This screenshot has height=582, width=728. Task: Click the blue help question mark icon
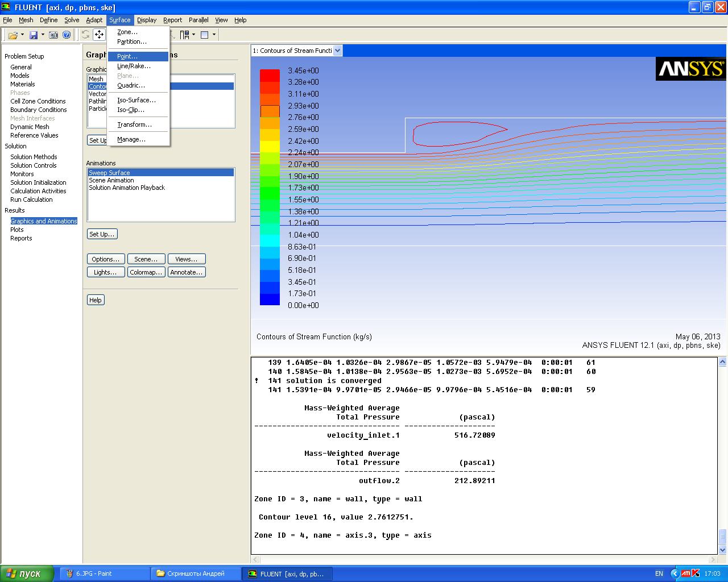(67, 35)
